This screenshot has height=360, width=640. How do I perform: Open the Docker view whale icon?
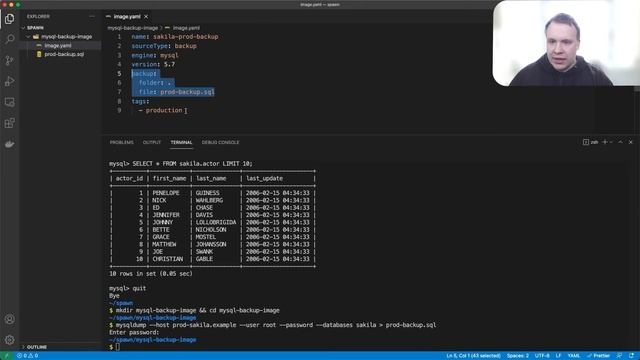9,144
